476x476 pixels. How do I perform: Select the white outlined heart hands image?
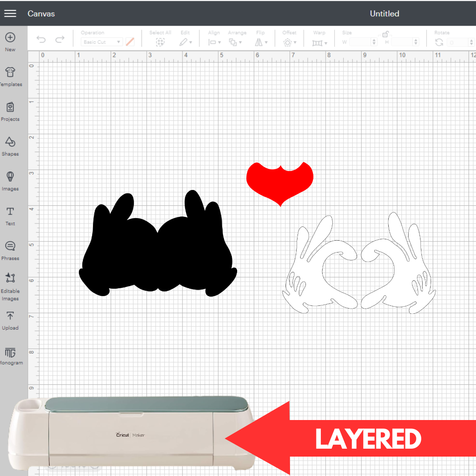coord(359,263)
